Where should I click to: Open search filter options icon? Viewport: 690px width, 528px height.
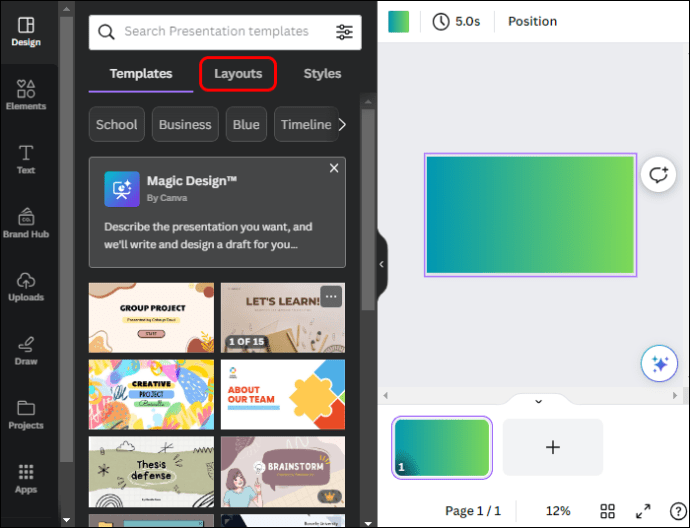344,32
